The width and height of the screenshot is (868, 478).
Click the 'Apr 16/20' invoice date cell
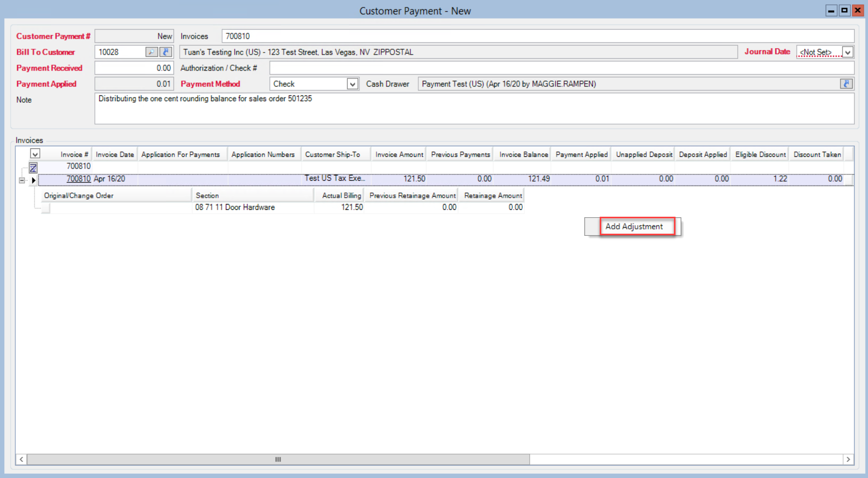pos(115,179)
